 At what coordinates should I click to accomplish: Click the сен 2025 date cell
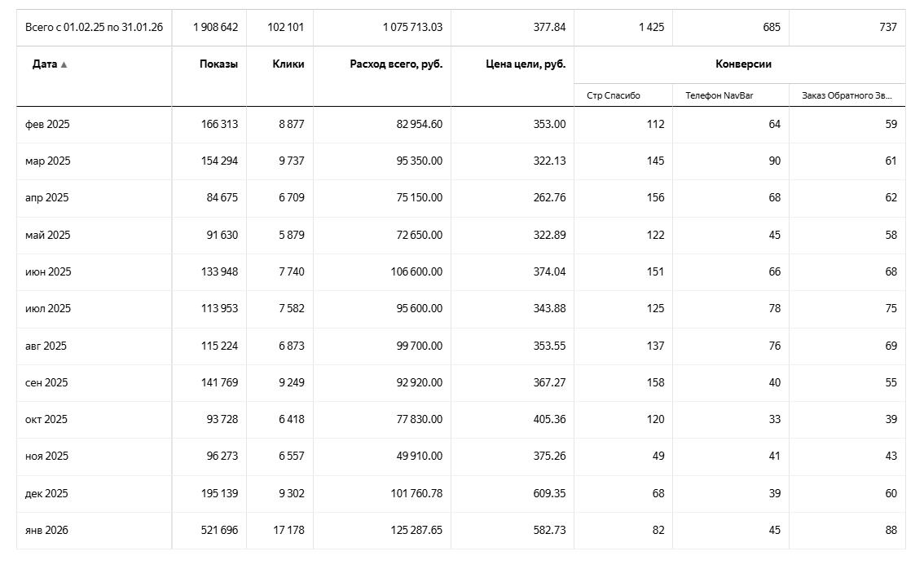pyautogui.click(x=46, y=383)
